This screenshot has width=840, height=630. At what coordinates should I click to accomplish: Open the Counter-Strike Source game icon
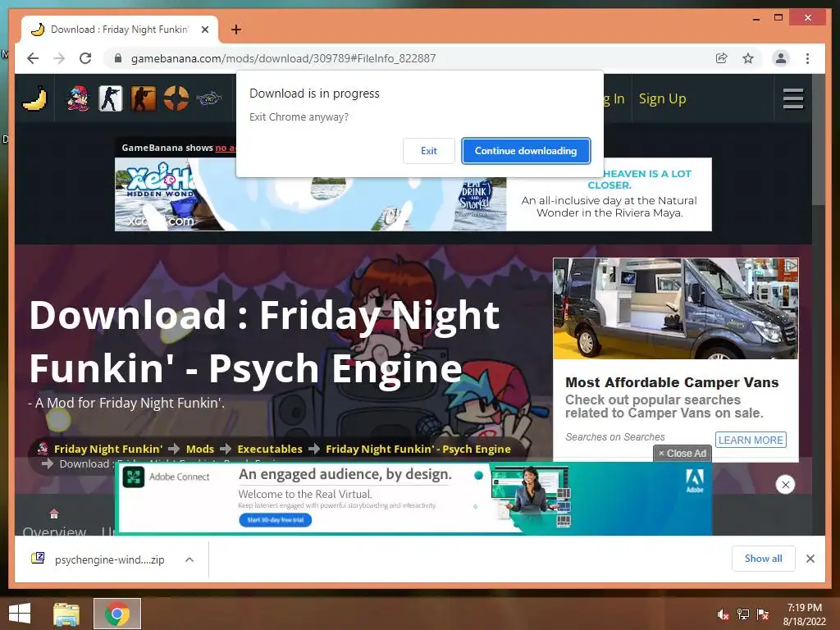[143, 98]
